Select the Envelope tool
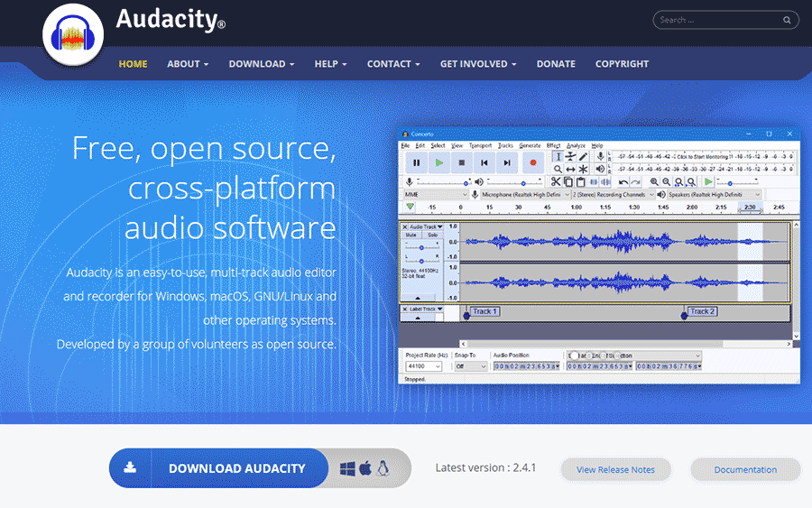Image resolution: width=812 pixels, height=508 pixels. pyautogui.click(x=570, y=156)
